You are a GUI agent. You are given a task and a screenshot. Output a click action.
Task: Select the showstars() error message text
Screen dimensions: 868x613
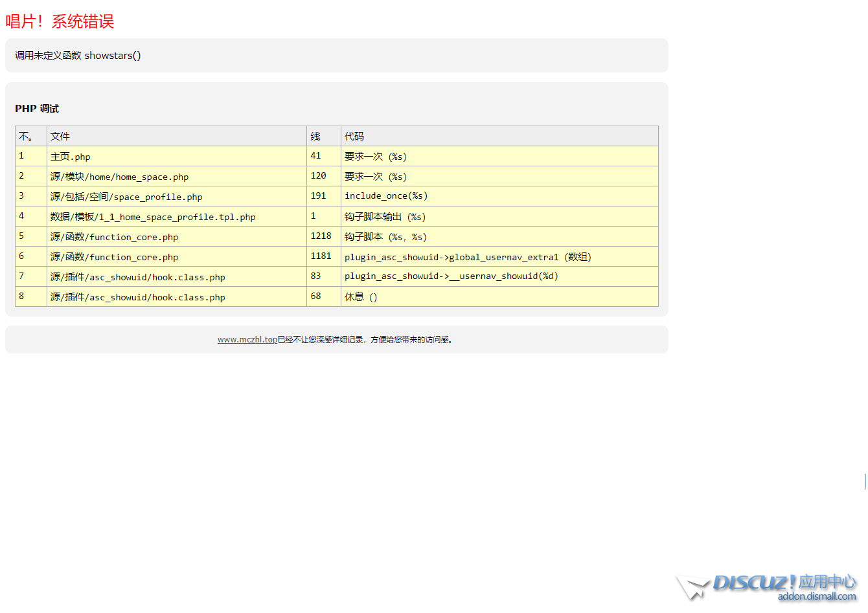coord(78,56)
